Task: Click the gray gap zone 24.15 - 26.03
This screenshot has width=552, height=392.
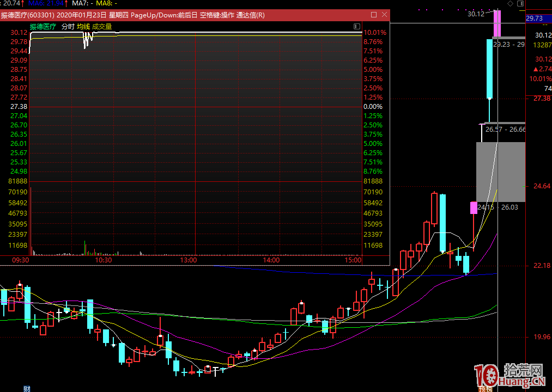Action: pos(500,171)
